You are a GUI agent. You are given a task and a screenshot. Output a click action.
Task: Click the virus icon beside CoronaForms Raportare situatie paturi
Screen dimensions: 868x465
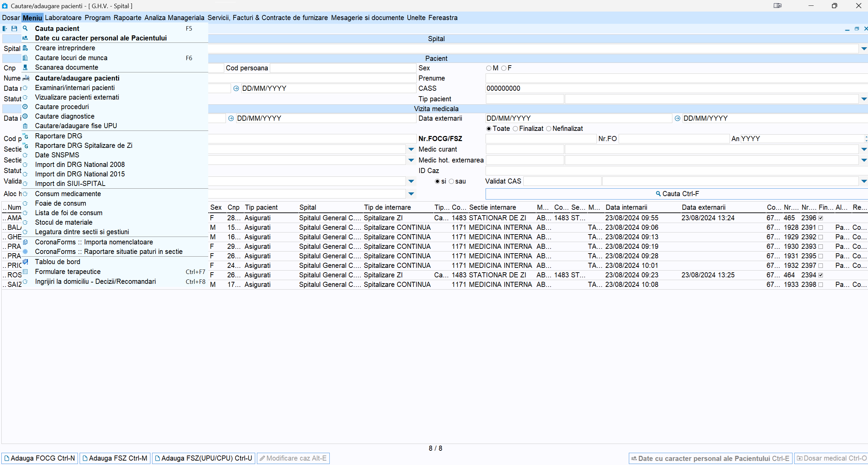point(25,252)
